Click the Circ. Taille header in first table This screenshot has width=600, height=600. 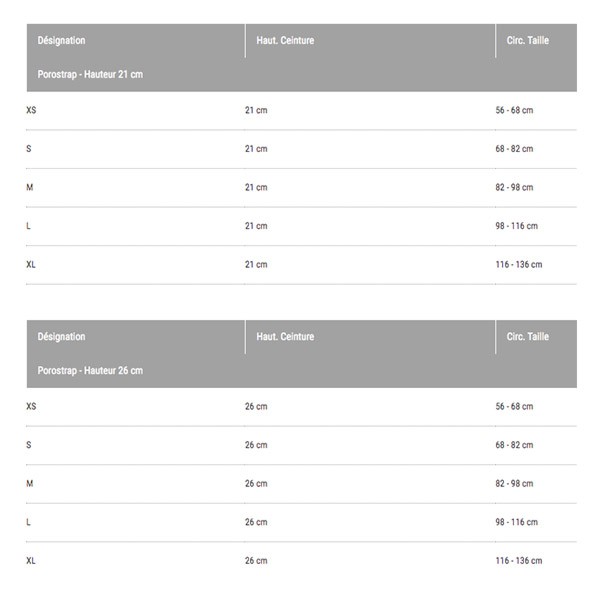click(528, 40)
